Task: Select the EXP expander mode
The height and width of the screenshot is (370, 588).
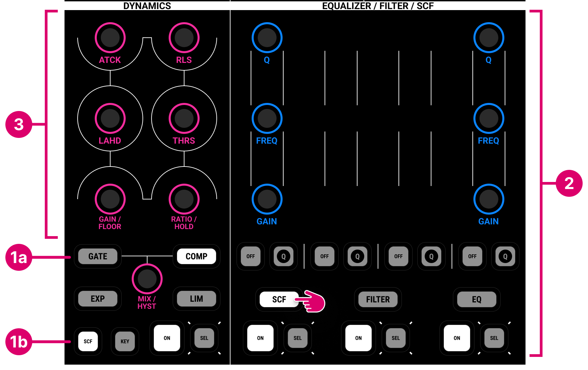Action: click(x=98, y=298)
